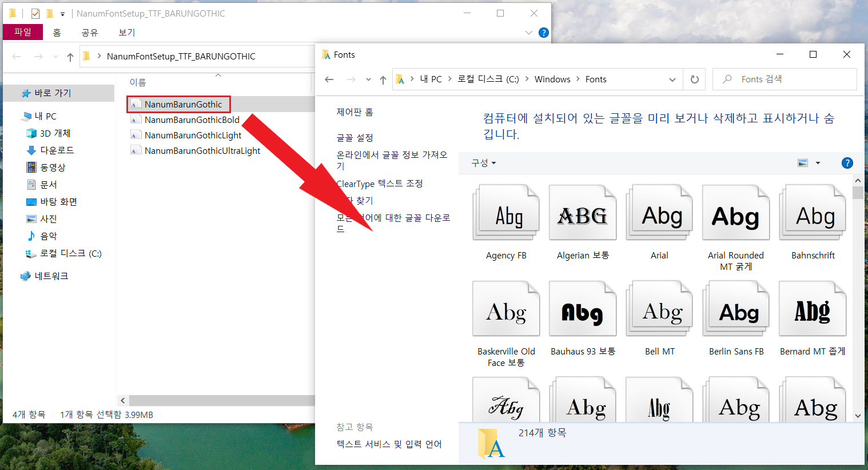868x470 pixels.
Task: Refresh the Fonts folder view
Action: click(695, 79)
